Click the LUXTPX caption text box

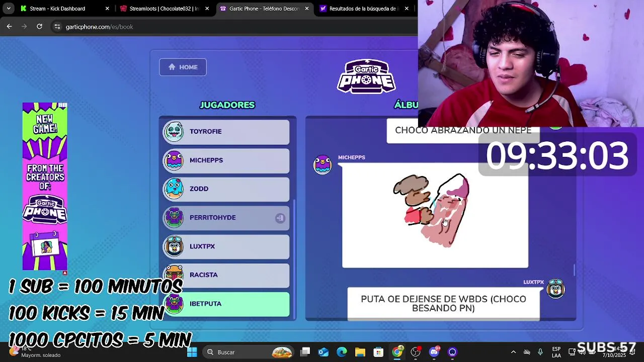pyautogui.click(x=443, y=304)
